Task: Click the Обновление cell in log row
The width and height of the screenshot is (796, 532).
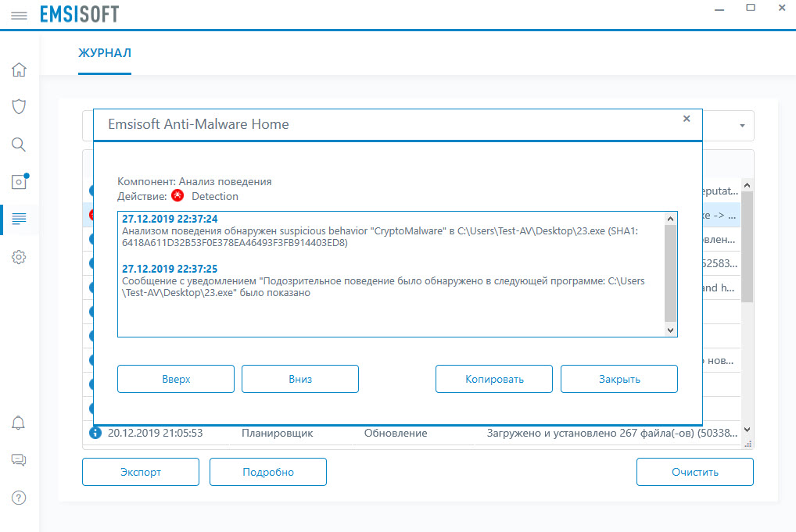Action: click(396, 433)
